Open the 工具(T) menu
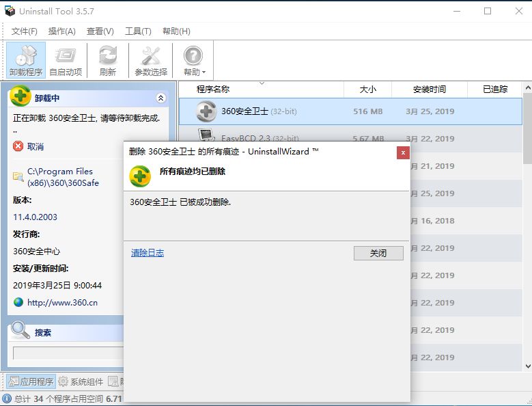This screenshot has height=406, width=532. pos(138,31)
